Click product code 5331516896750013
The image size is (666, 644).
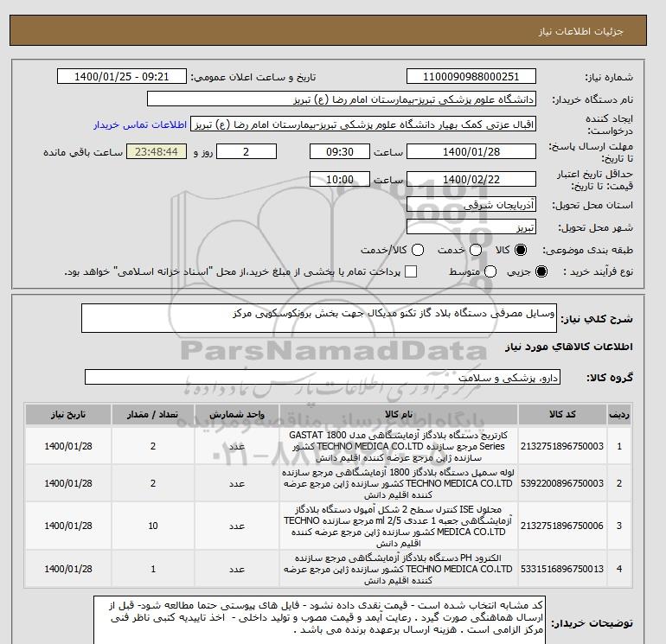[x=562, y=569]
